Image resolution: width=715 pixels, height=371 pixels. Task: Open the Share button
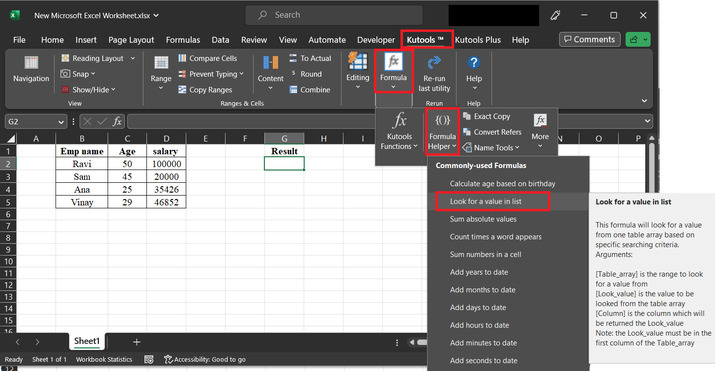click(638, 40)
